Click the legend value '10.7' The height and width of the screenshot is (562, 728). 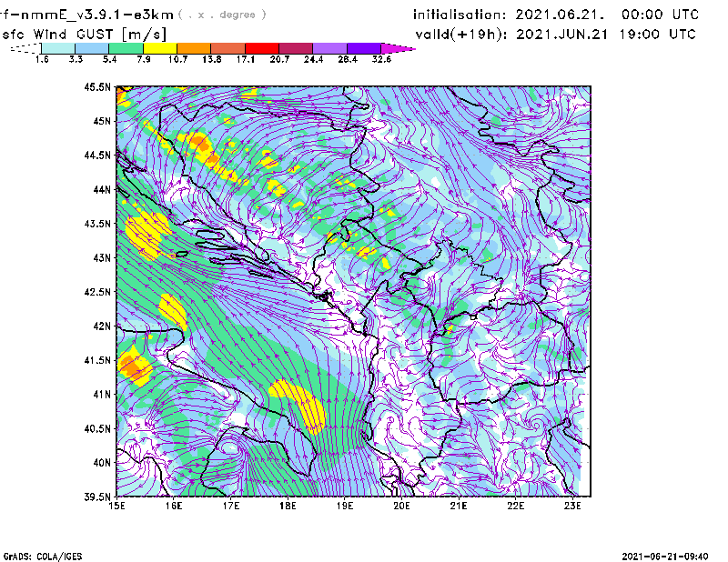click(177, 59)
